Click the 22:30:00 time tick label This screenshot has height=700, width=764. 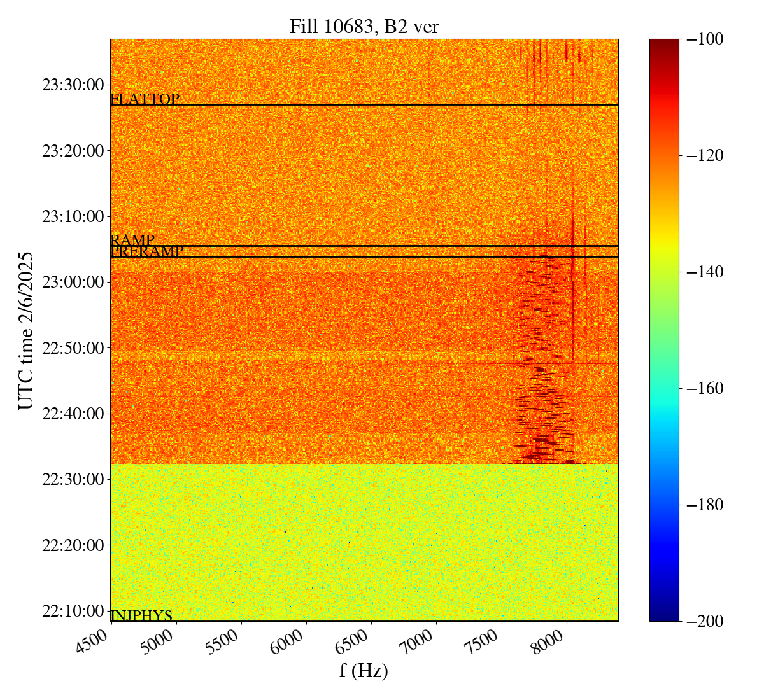(x=73, y=479)
